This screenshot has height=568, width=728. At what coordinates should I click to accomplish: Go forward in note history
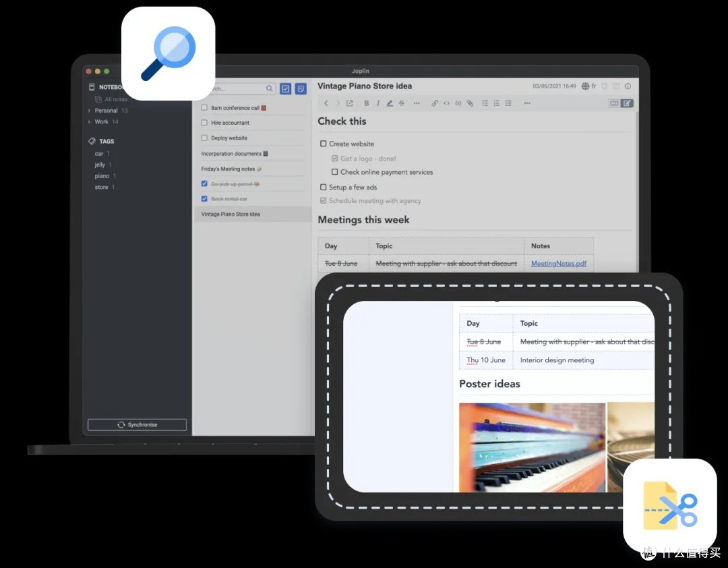click(x=338, y=103)
